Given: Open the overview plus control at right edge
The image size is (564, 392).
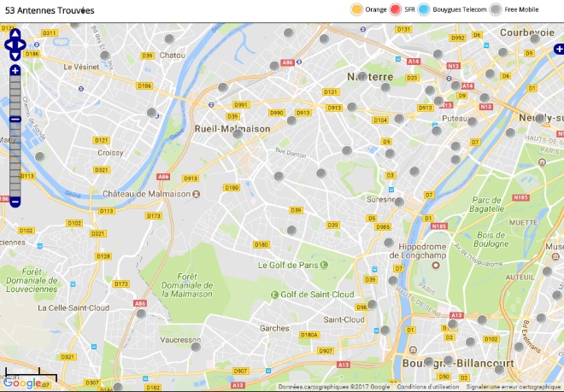Looking at the screenshot, I should (x=559, y=49).
